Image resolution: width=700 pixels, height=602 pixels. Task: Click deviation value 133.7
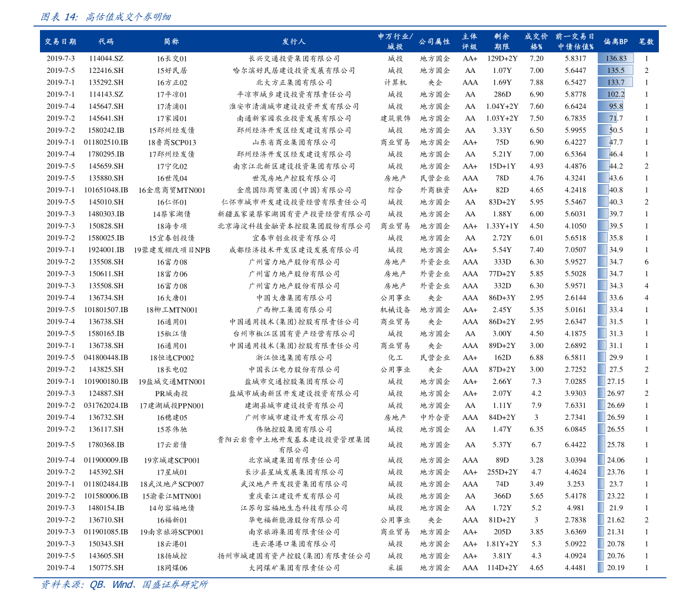(x=615, y=83)
